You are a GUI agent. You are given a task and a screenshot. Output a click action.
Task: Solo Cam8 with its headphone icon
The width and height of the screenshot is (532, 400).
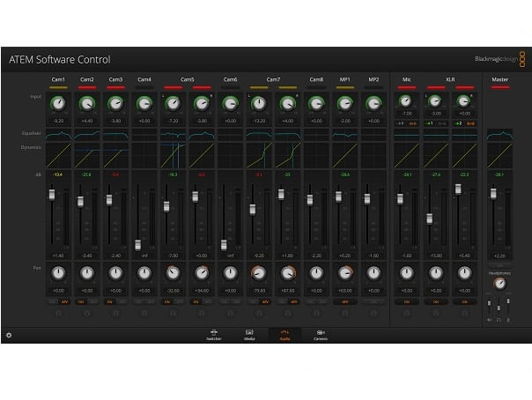[x=316, y=313]
